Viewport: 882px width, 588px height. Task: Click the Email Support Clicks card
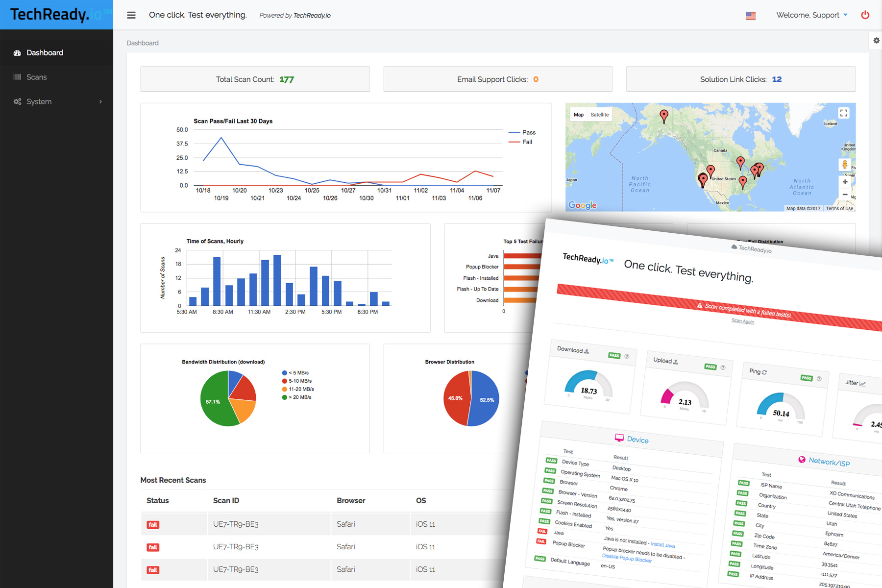coord(498,79)
